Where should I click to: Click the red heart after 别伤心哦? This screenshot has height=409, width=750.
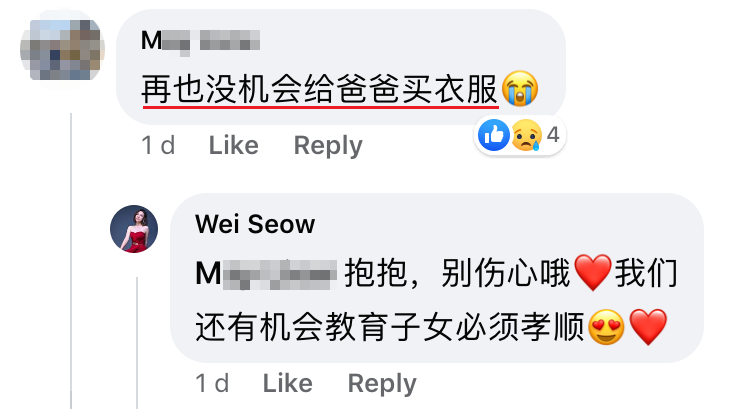coord(593,273)
